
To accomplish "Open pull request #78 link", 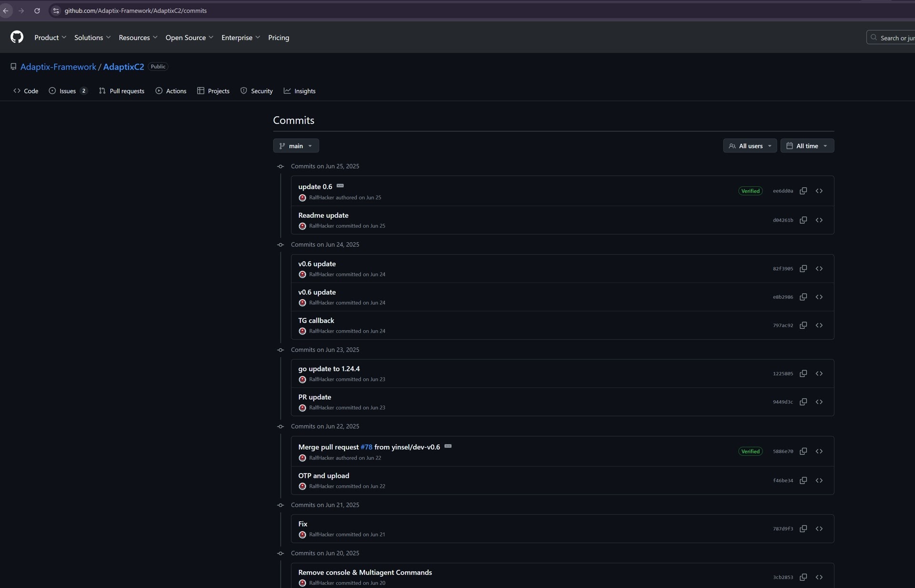I will coord(366,447).
